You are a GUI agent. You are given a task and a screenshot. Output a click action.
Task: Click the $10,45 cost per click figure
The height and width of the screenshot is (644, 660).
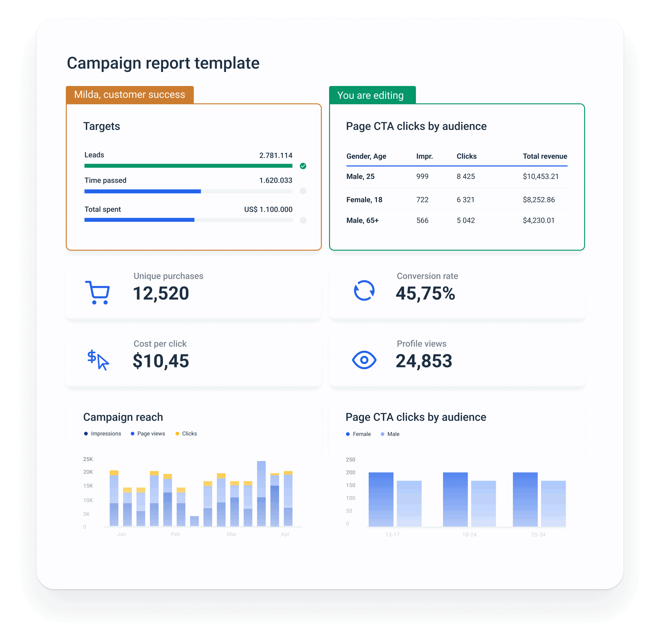161,361
